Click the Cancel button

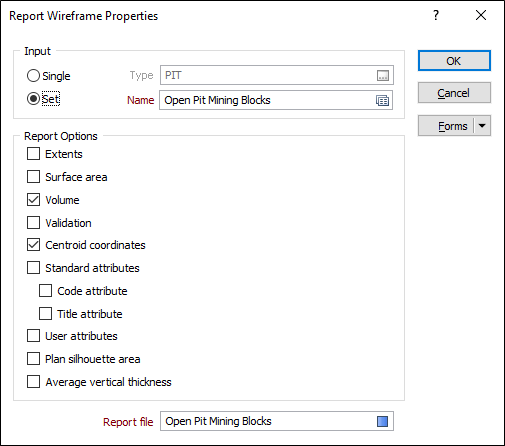(x=454, y=93)
